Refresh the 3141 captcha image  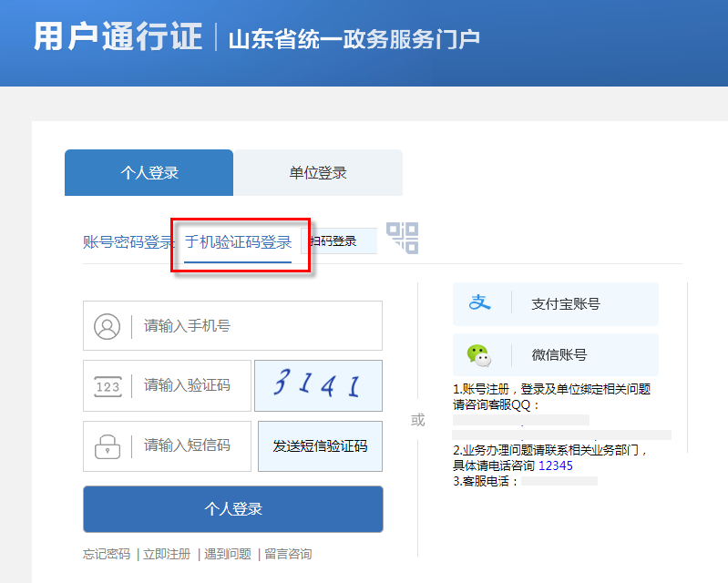(318, 385)
